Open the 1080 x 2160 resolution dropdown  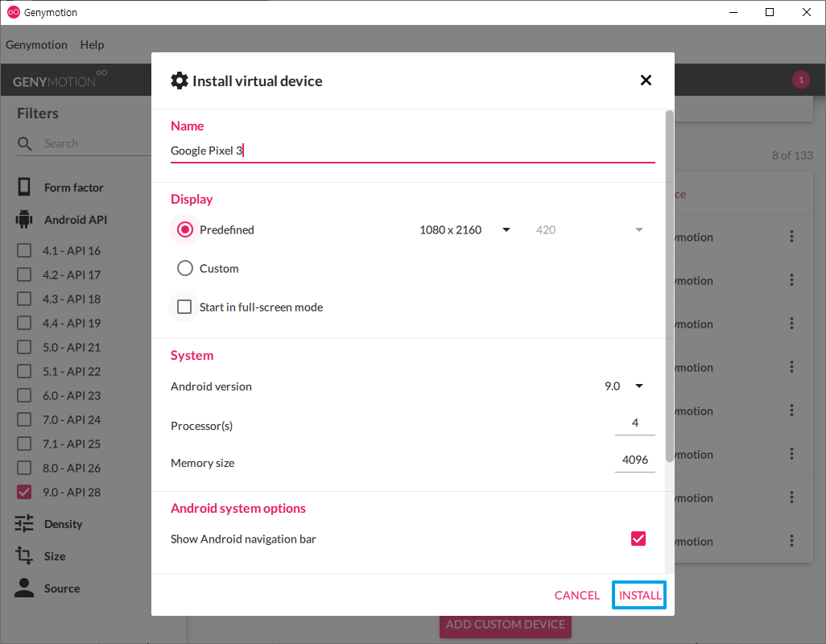click(465, 229)
